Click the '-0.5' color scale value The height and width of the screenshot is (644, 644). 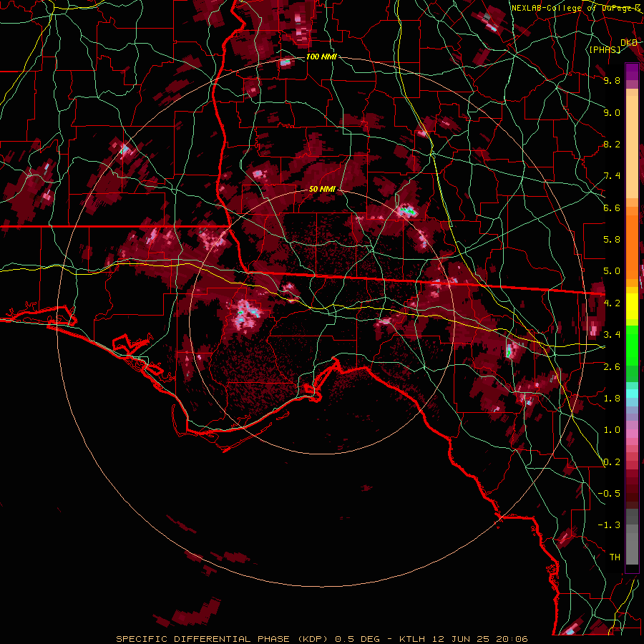[609, 494]
